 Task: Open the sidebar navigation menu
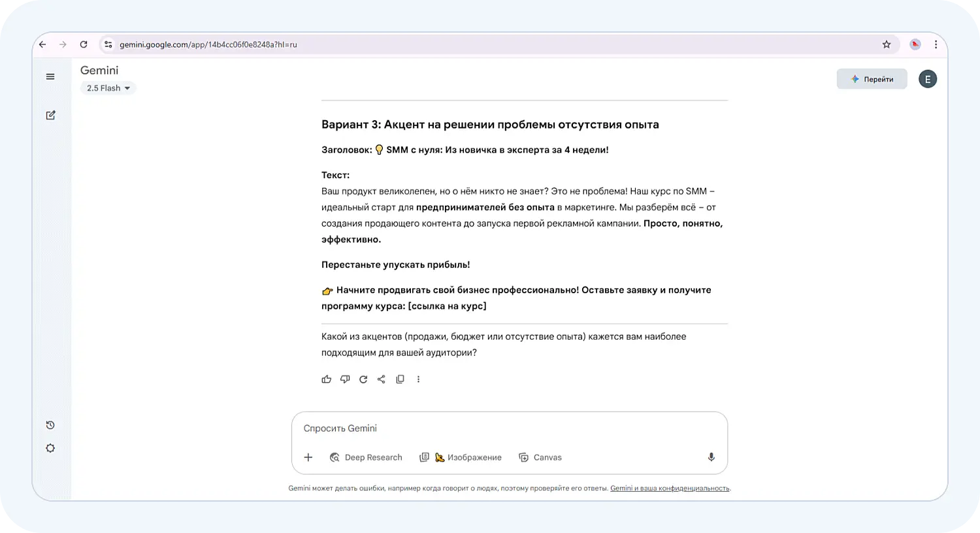pos(50,76)
